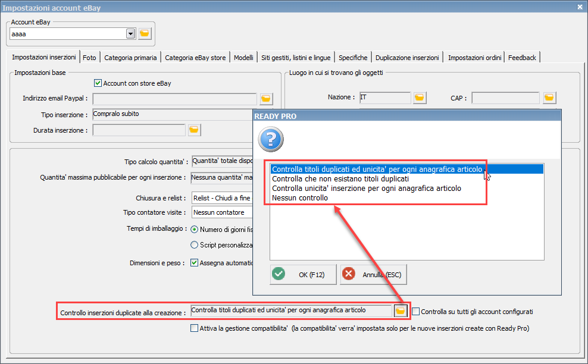Click the Nazione field containing IT
The width and height of the screenshot is (588, 364).
tap(385, 98)
